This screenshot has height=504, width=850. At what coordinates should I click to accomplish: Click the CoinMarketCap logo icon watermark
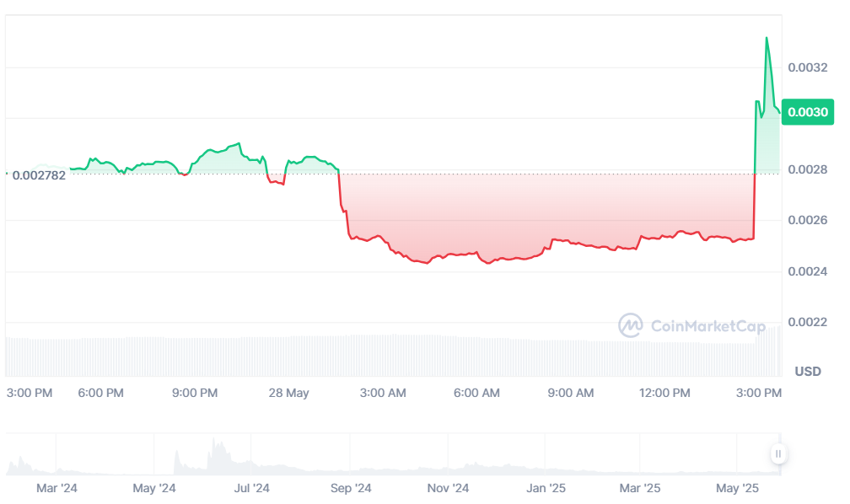click(x=631, y=325)
